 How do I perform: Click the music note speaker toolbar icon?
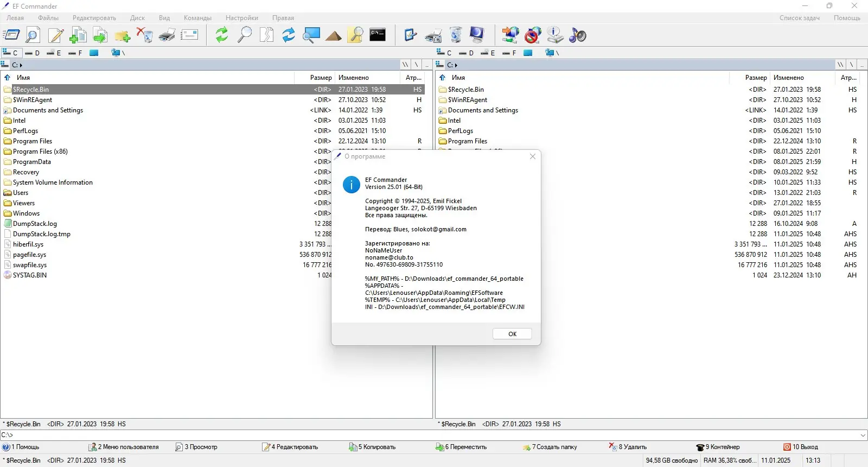(x=578, y=35)
